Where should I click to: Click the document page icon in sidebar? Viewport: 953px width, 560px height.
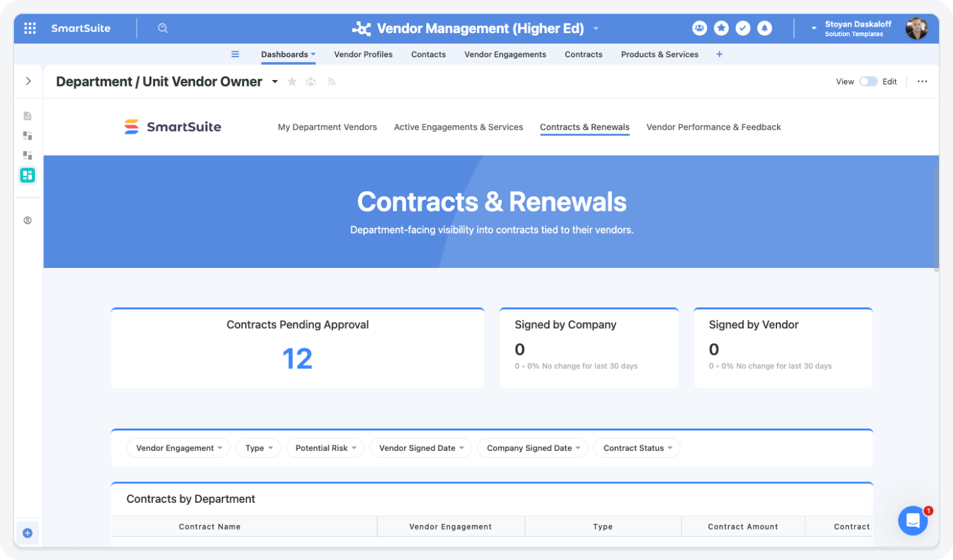27,116
